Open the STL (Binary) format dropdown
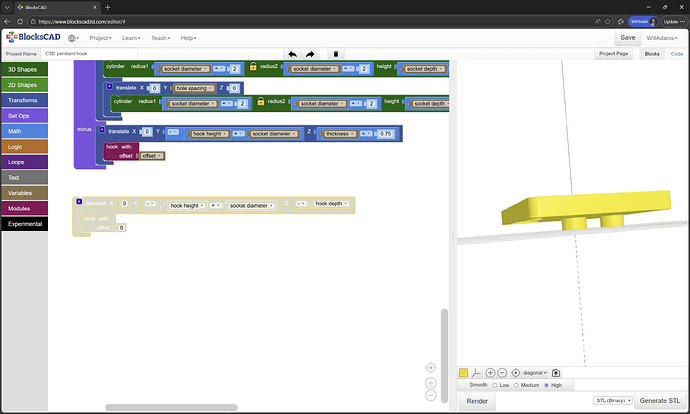Screen dimensions: 690x414 611,401
